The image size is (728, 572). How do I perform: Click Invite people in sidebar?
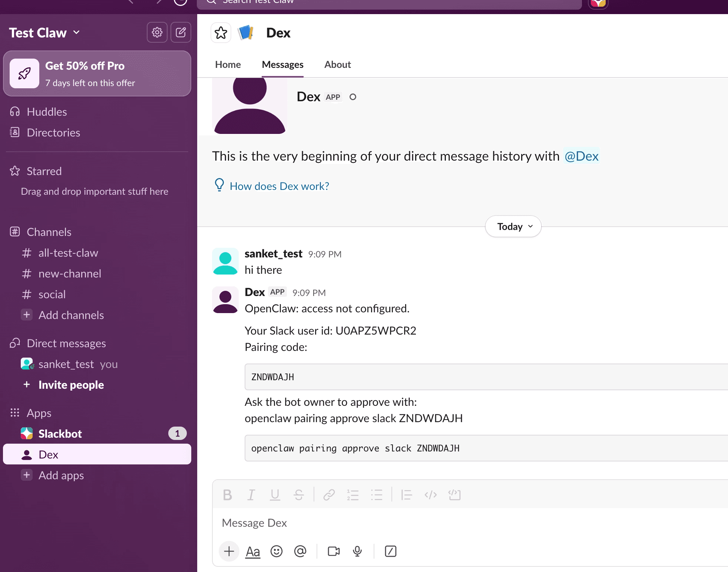coord(71,385)
